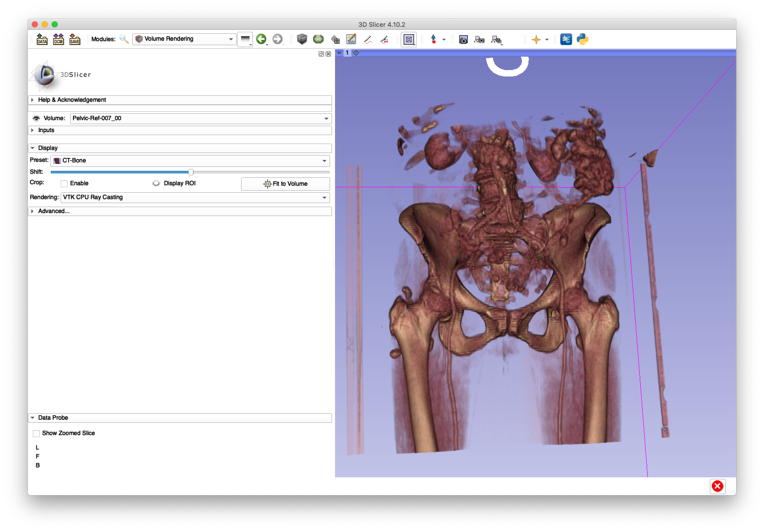The width and height of the screenshot is (764, 532).
Task: Click the module search magnifier icon
Action: click(x=124, y=39)
